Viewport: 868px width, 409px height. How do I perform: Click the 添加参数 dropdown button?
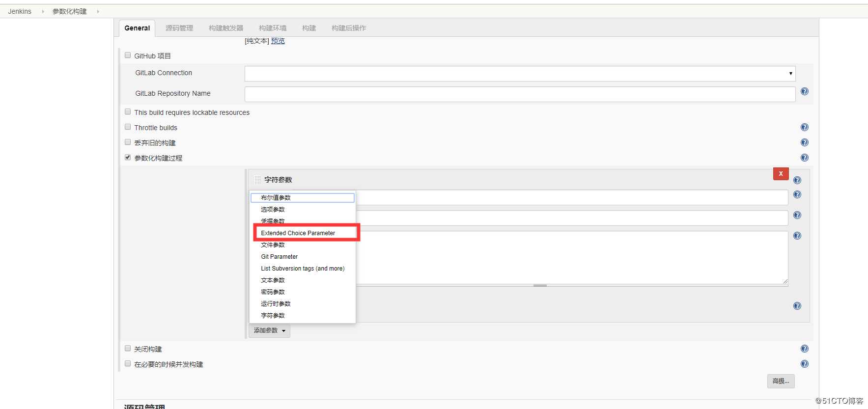[269, 330]
